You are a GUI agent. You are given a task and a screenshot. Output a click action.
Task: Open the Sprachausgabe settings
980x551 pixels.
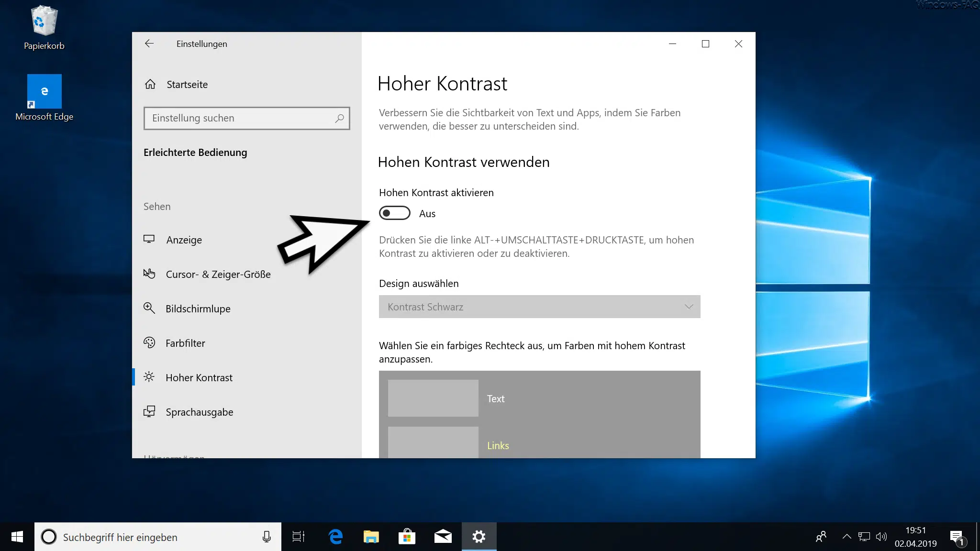click(200, 412)
